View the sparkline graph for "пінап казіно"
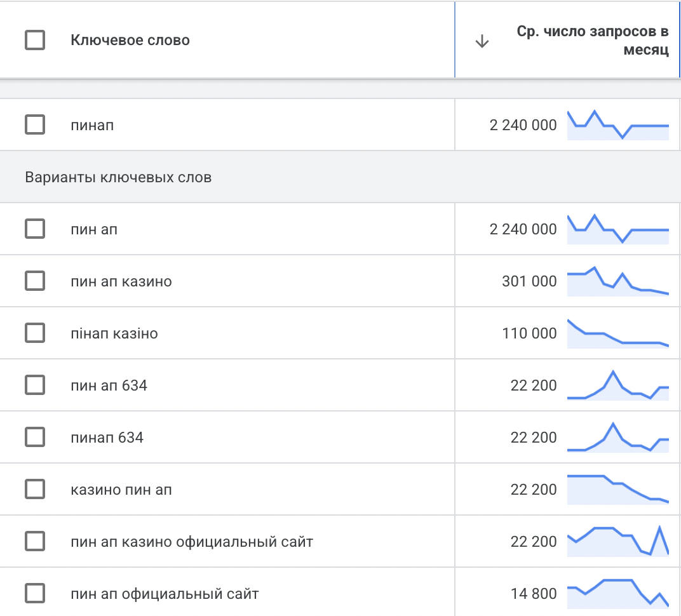The width and height of the screenshot is (681, 616). [x=617, y=333]
